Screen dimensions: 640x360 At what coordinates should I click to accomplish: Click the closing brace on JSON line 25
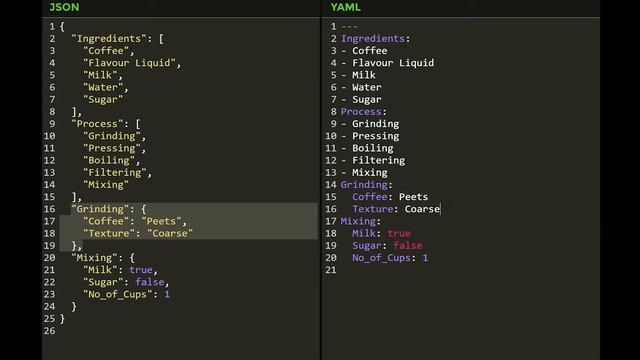click(62, 319)
